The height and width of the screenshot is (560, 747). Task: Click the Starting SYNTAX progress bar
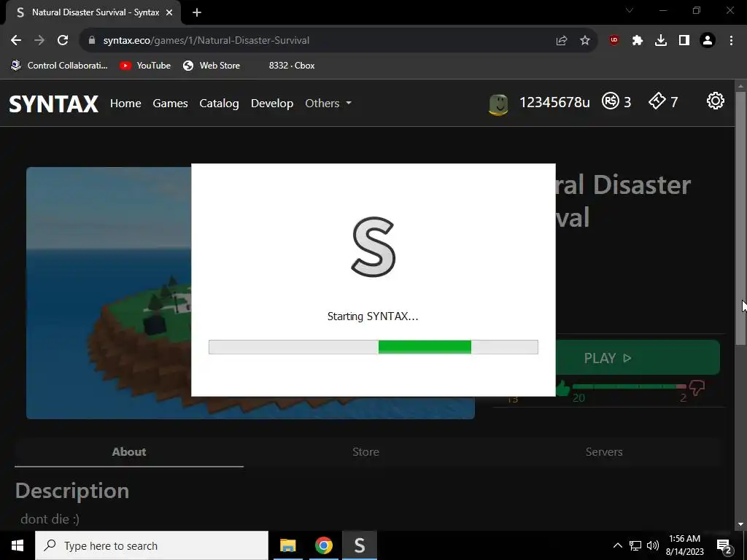point(373,347)
